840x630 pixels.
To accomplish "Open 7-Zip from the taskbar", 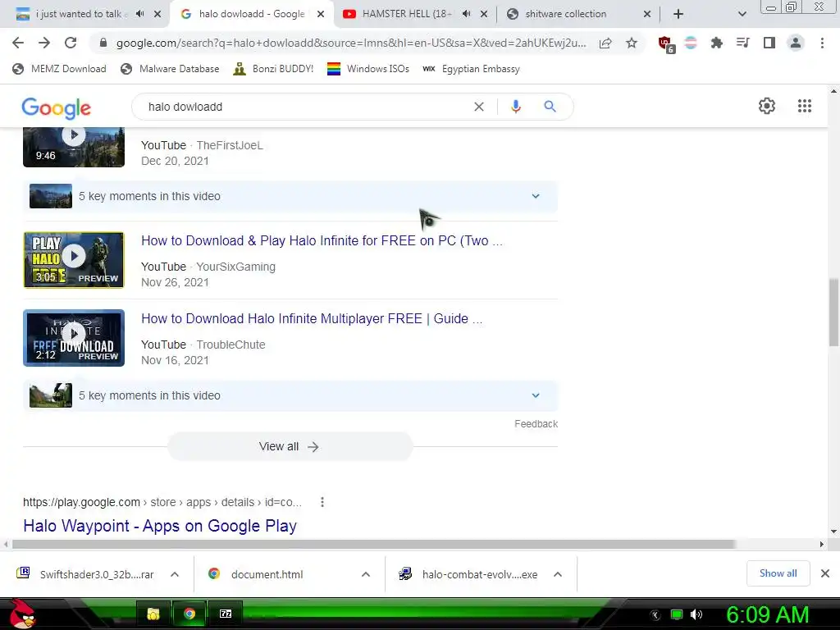I will tap(226, 614).
